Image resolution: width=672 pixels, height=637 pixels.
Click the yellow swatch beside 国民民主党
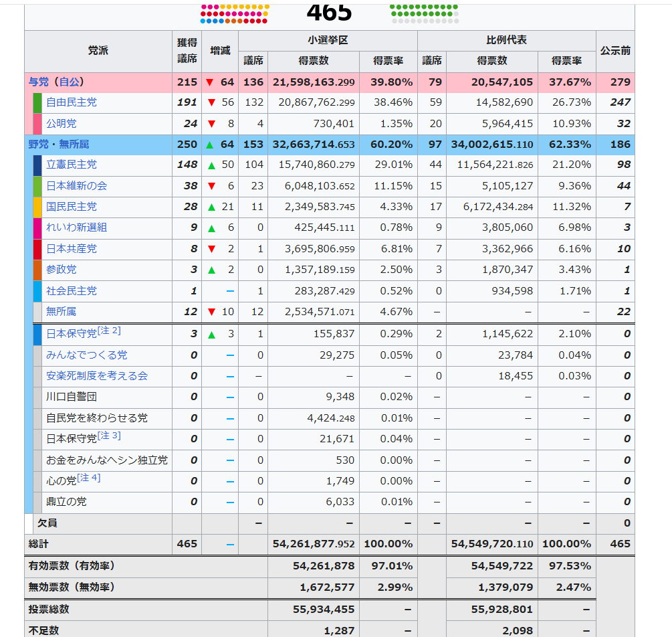[37, 207]
